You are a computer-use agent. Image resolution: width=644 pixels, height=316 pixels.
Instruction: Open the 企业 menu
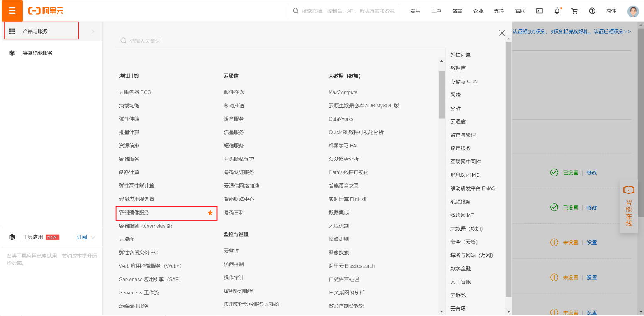coord(478,11)
